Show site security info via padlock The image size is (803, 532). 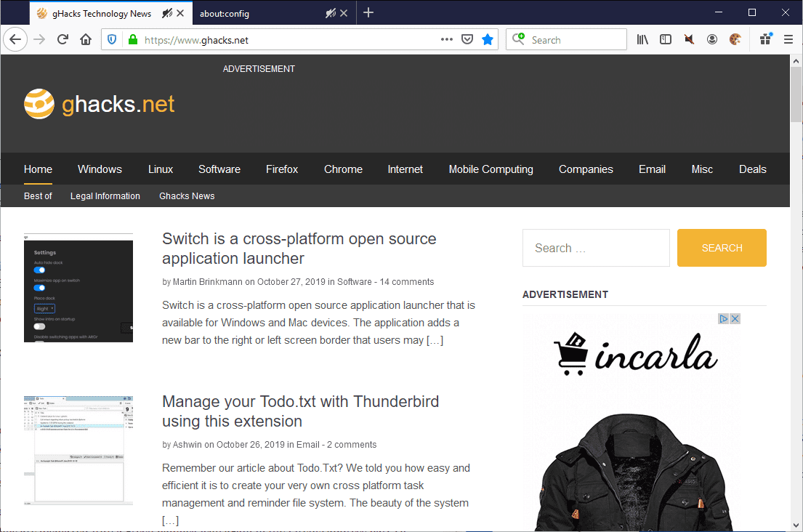click(133, 39)
